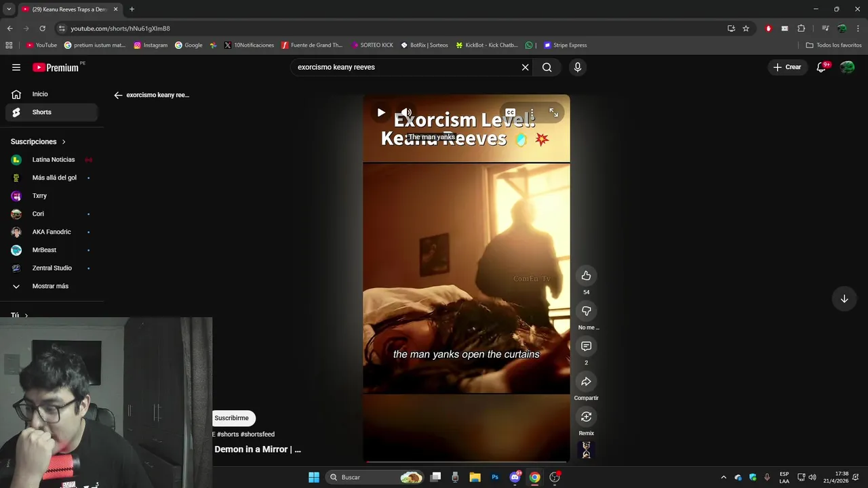Open the system volume control
Image resolution: width=868 pixels, height=488 pixels.
pyautogui.click(x=812, y=477)
